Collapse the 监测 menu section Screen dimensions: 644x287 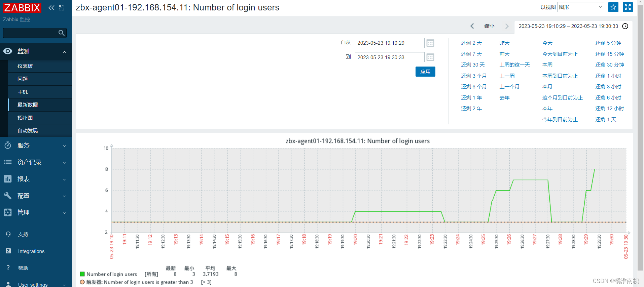coord(65,52)
